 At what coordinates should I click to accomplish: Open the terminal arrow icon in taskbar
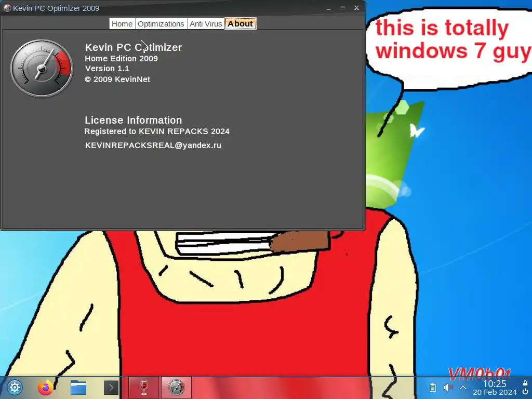[111, 388]
